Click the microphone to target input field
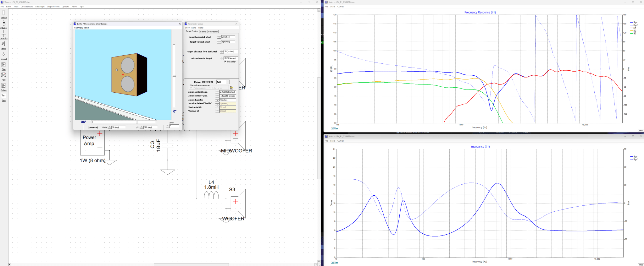This screenshot has width=644, height=266. point(230,58)
